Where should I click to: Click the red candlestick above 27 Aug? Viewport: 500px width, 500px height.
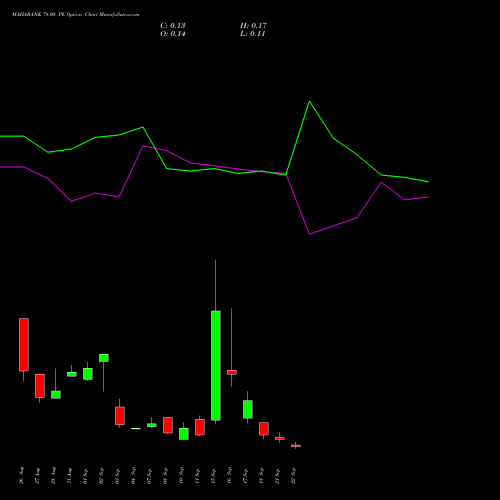pos(40,386)
